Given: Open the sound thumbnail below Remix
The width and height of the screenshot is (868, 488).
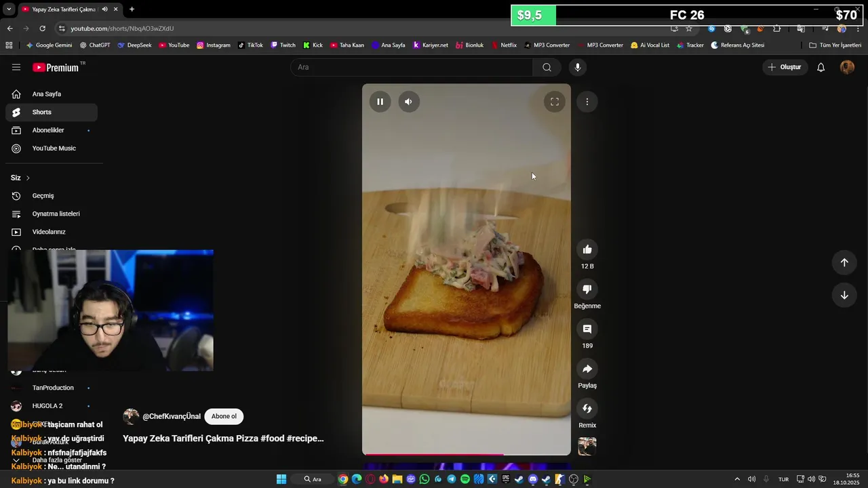Looking at the screenshot, I should coord(587,446).
